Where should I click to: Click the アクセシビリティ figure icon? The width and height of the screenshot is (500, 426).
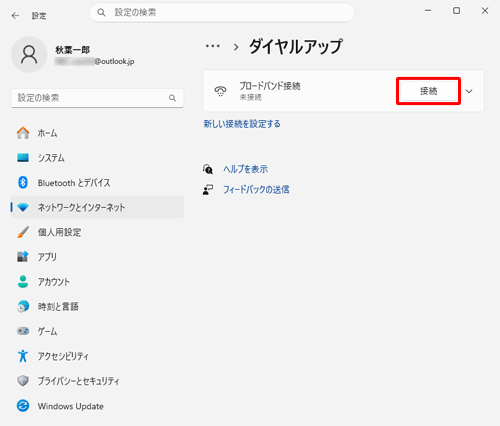click(x=23, y=356)
